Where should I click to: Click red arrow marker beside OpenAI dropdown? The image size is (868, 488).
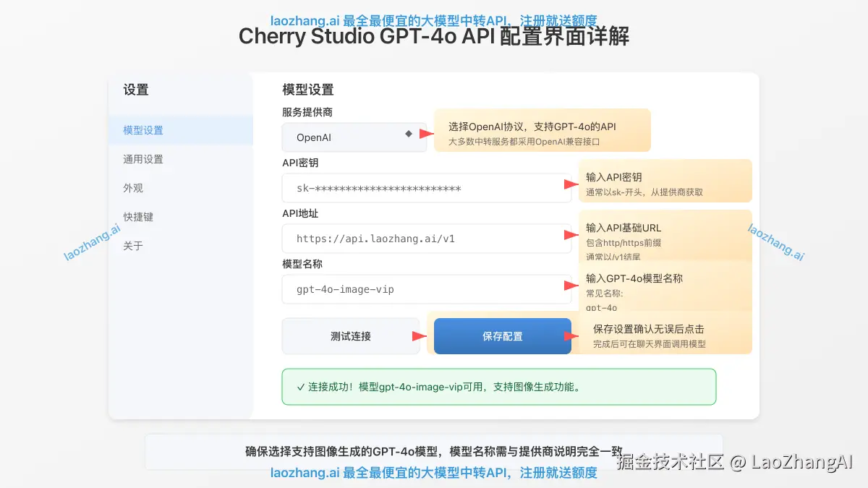[425, 133]
